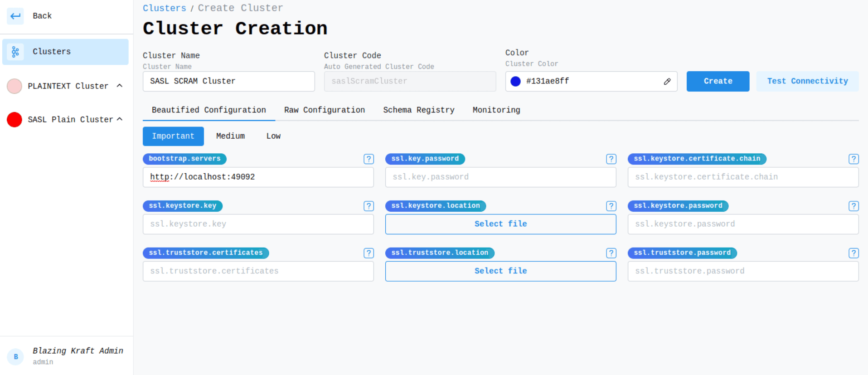Collapse the SASL Plain Cluster chevron
Viewport: 868px width, 375px height.
(120, 119)
